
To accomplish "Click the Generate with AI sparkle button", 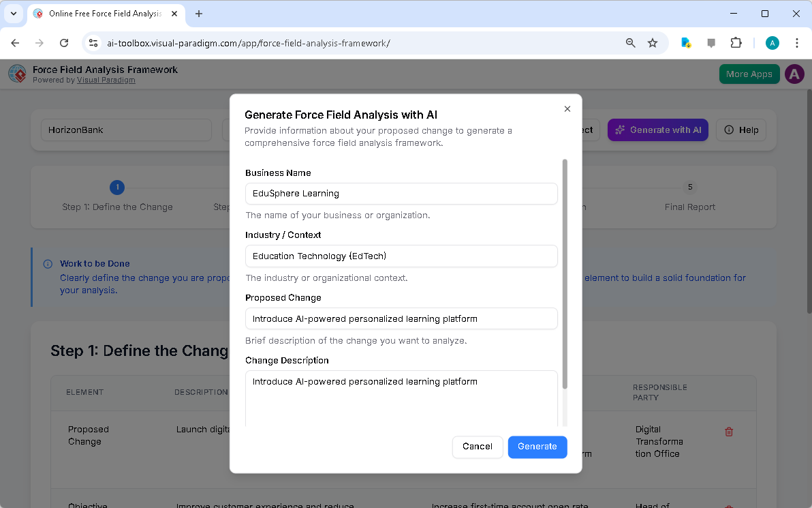I will tap(657, 130).
